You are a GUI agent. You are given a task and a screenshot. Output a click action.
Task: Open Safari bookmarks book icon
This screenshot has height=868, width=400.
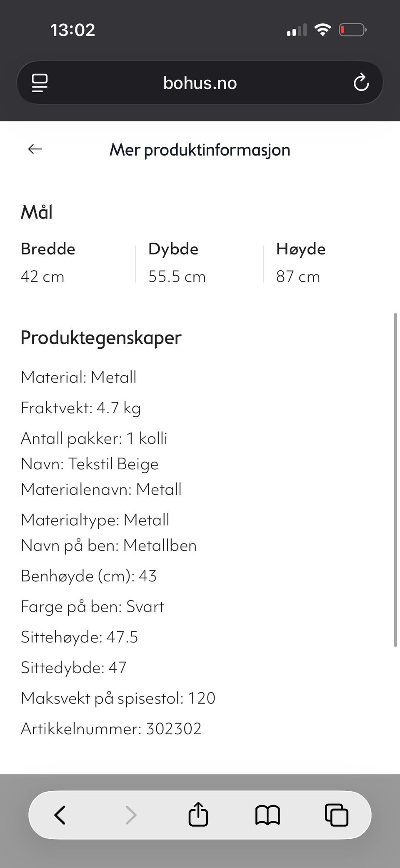tap(267, 815)
